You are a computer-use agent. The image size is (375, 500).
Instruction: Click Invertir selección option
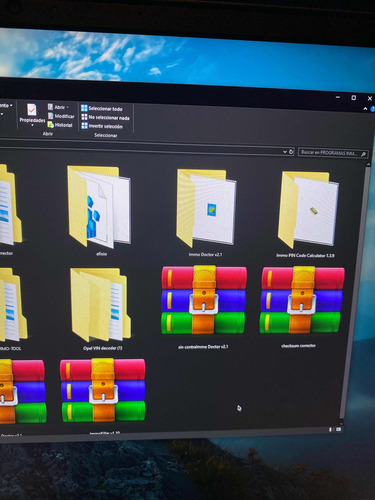click(102, 126)
